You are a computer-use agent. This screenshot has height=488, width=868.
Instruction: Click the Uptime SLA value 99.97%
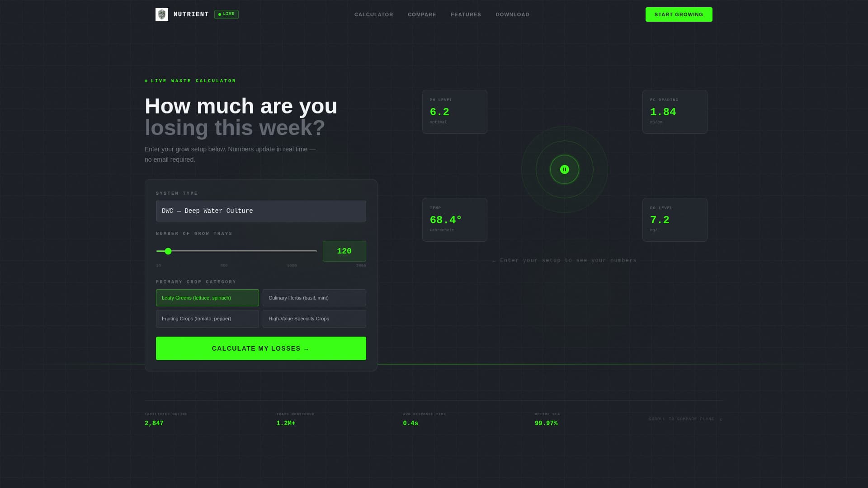[546, 423]
